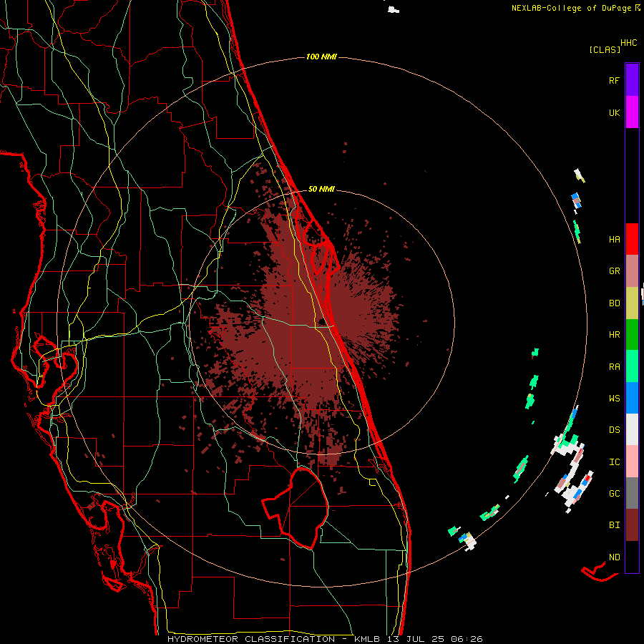
Task: Click the "50 NMI" range ring label
Action: 321,189
